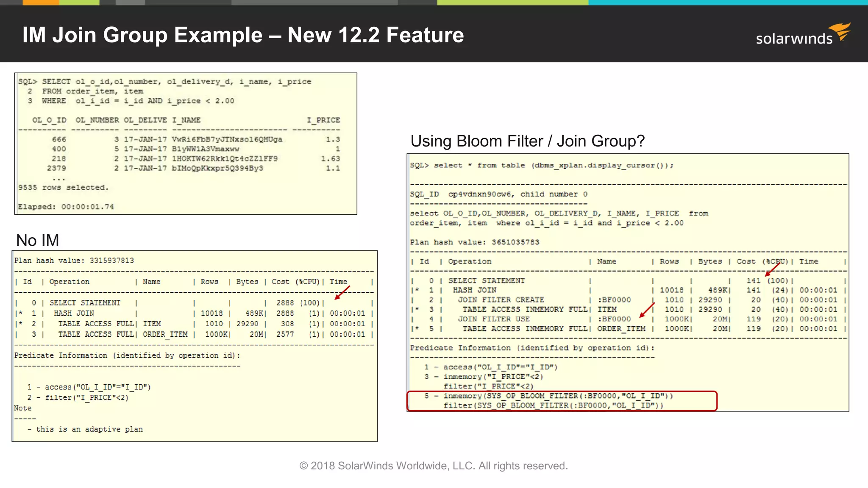This screenshot has width=868, height=488.
Task: Click ':BF0000' name in the JOIN FILTER CREATE row
Action: point(614,300)
